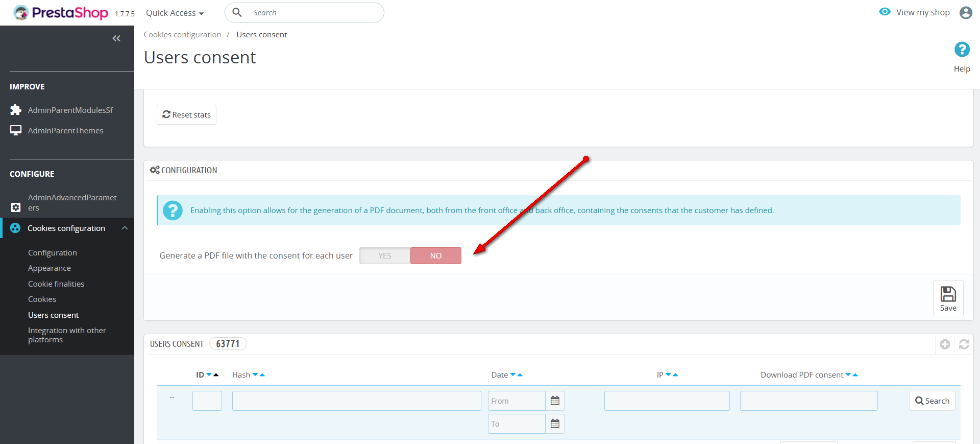Open AdminParentThemes menu entry

tap(67, 130)
